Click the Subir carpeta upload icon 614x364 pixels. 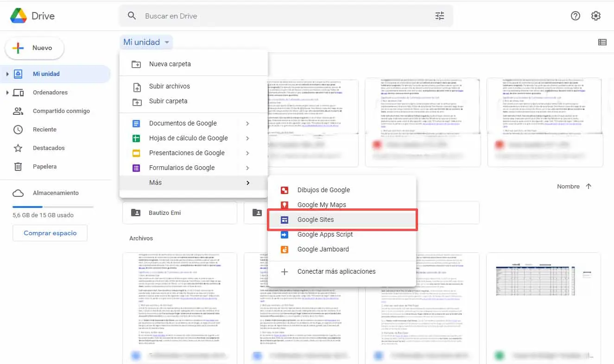click(137, 101)
